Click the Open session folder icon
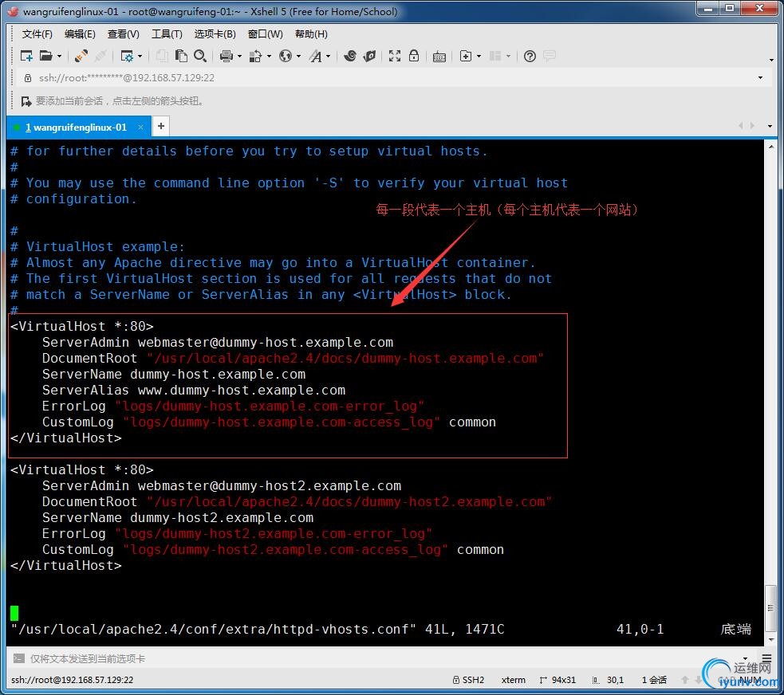This screenshot has width=784, height=695. [46, 56]
